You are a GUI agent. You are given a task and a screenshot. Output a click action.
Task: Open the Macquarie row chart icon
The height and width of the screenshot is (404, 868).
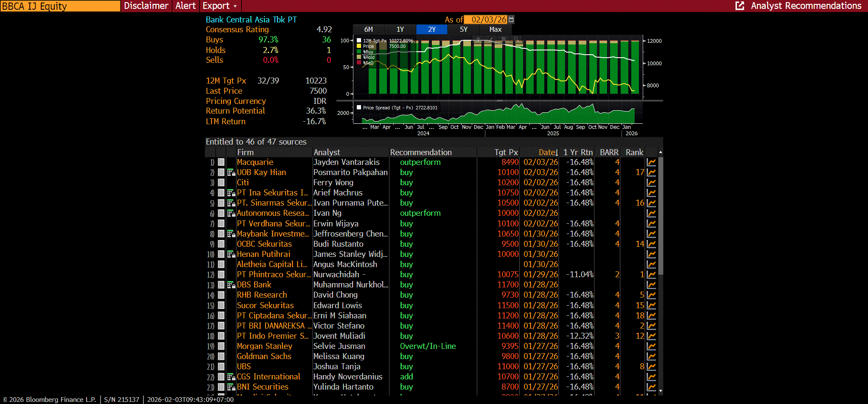(x=651, y=162)
